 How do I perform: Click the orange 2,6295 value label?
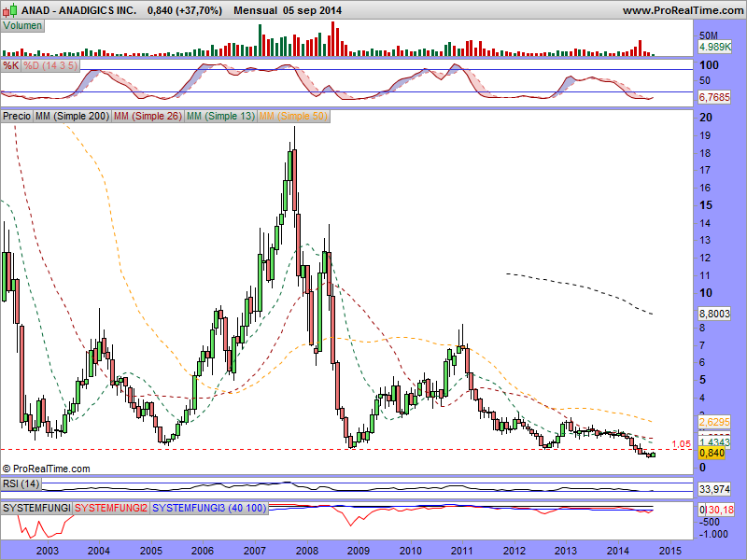714,422
